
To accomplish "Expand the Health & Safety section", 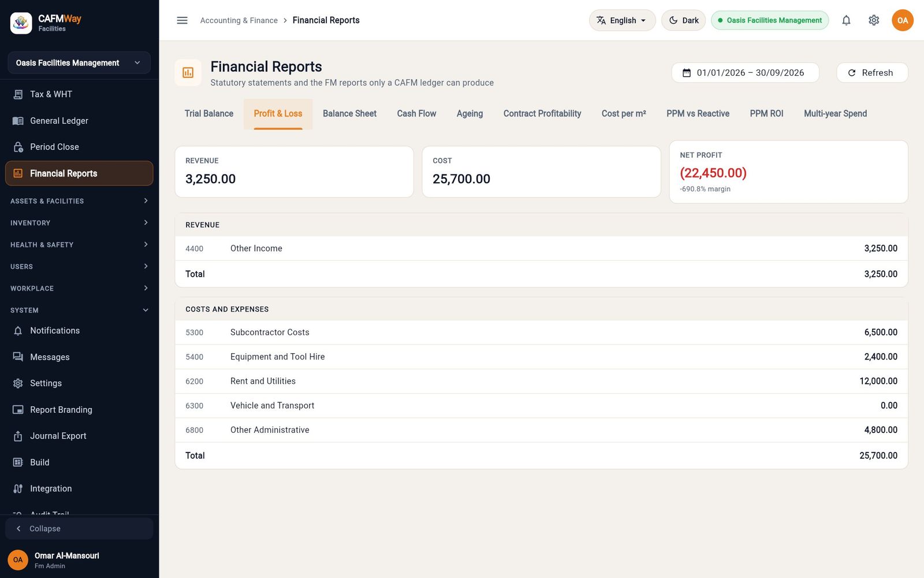I will 79,244.
